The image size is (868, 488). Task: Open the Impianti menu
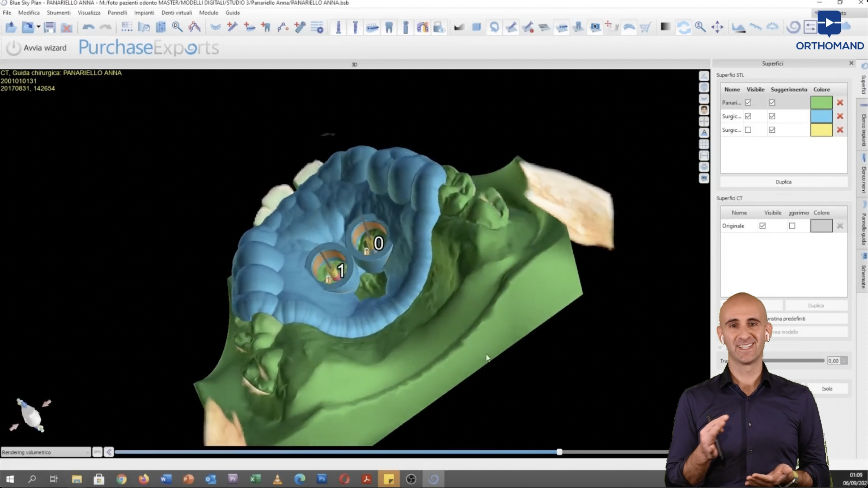[x=144, y=12]
